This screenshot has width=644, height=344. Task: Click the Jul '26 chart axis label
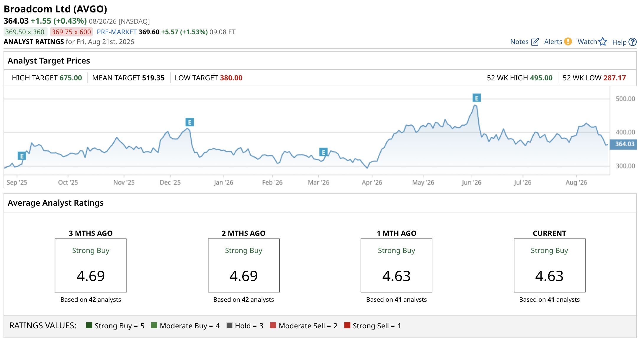(522, 182)
